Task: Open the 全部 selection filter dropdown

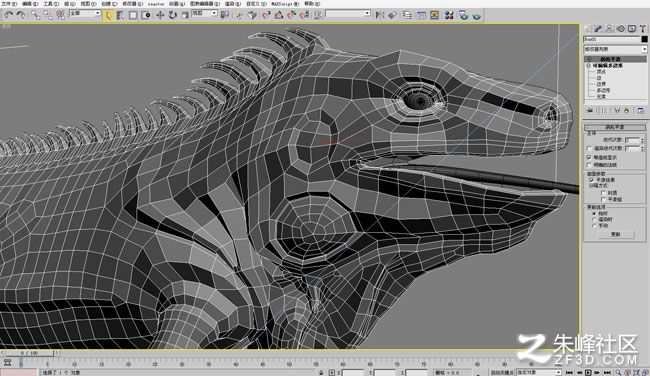Action: pos(85,13)
